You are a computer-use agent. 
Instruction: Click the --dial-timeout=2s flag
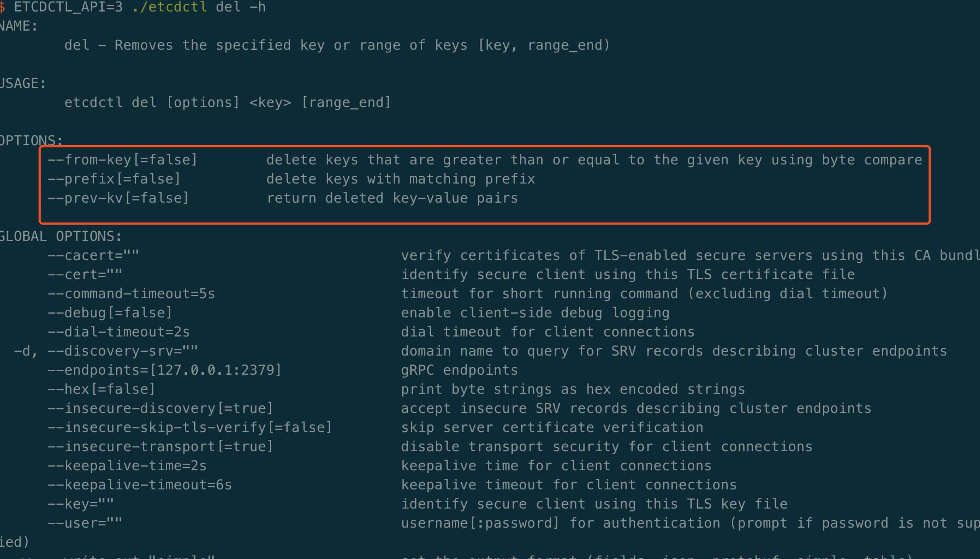click(x=118, y=332)
